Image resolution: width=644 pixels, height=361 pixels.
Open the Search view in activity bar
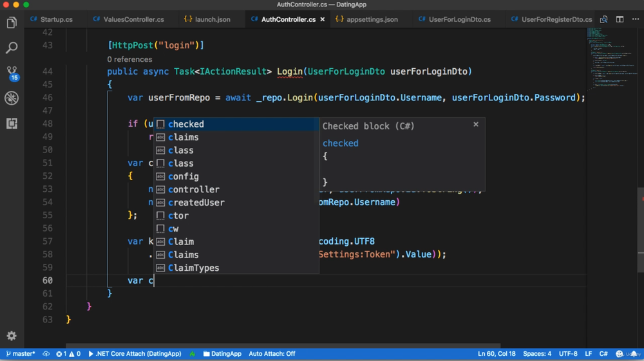[x=12, y=48]
